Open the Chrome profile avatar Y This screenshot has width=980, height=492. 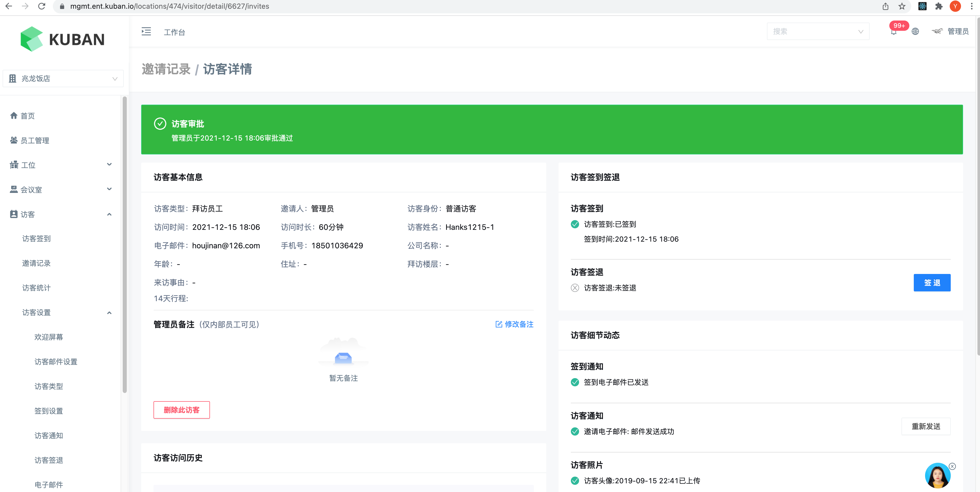point(955,6)
